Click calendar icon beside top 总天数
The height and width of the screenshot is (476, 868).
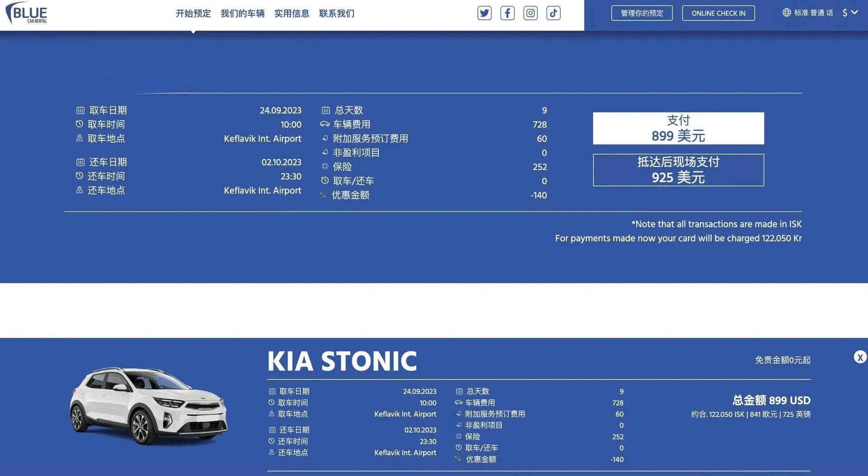326,110
